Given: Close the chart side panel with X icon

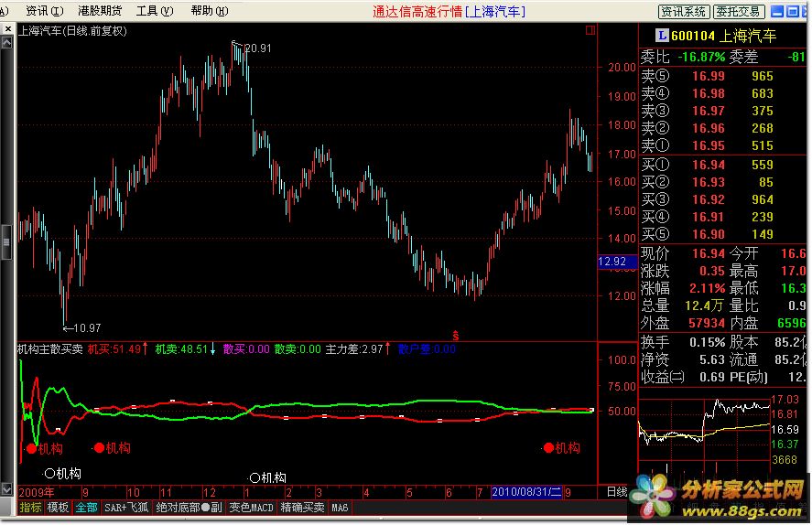Looking at the screenshot, I should tap(7, 29).
